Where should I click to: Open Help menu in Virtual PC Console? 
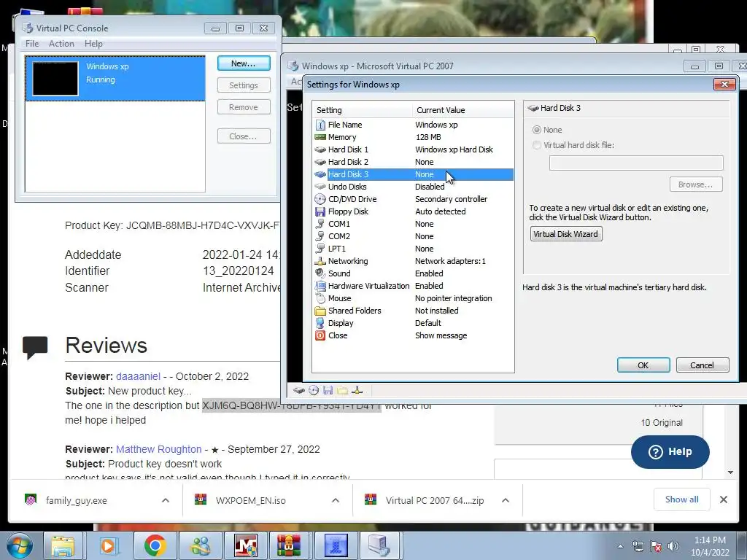[x=93, y=43]
